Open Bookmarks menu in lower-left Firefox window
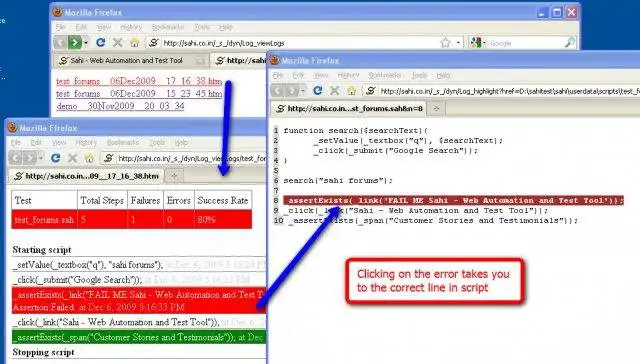 click(122, 143)
